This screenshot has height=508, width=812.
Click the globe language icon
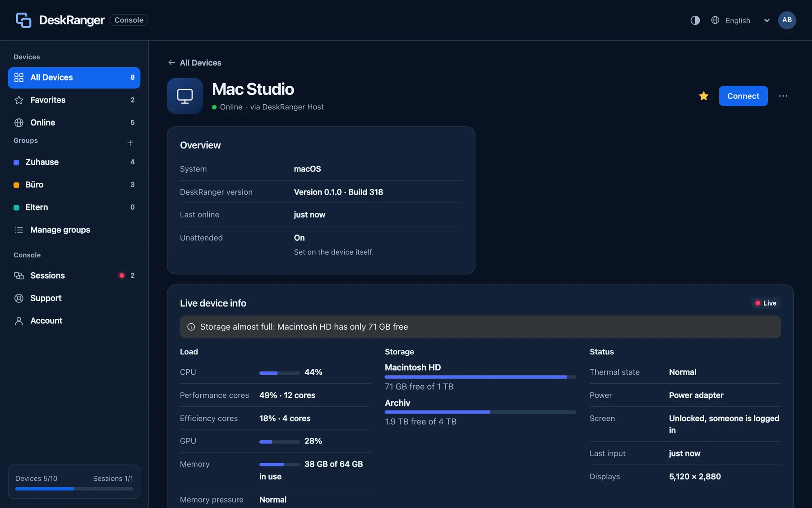(715, 20)
